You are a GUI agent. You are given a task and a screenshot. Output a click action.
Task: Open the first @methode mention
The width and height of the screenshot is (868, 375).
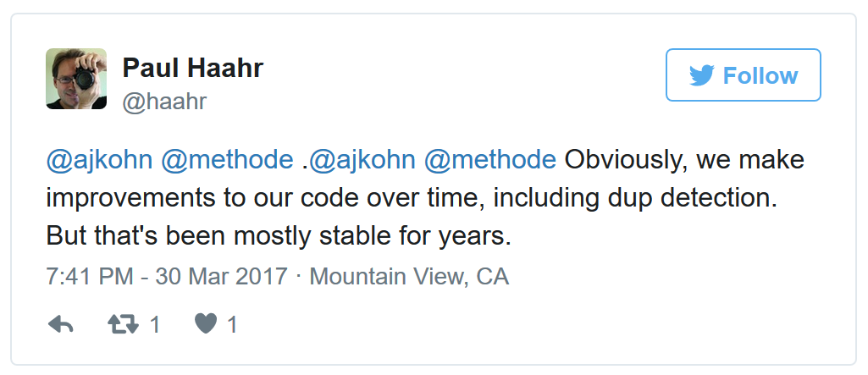[227, 160]
